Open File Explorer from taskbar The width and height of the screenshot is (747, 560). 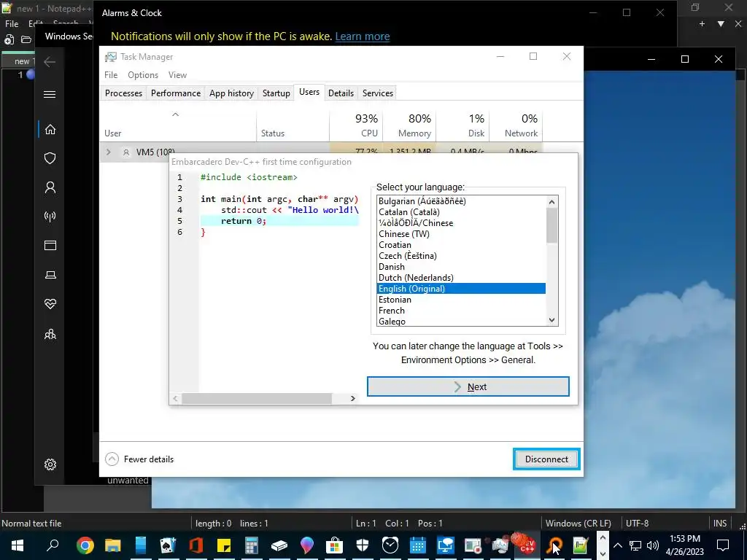click(113, 545)
